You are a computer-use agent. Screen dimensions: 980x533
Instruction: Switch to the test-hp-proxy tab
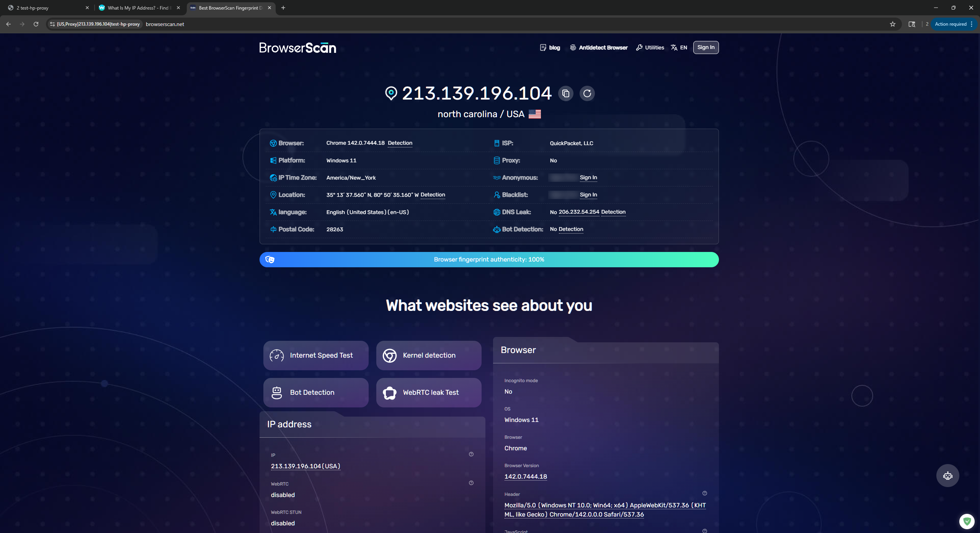(46, 8)
